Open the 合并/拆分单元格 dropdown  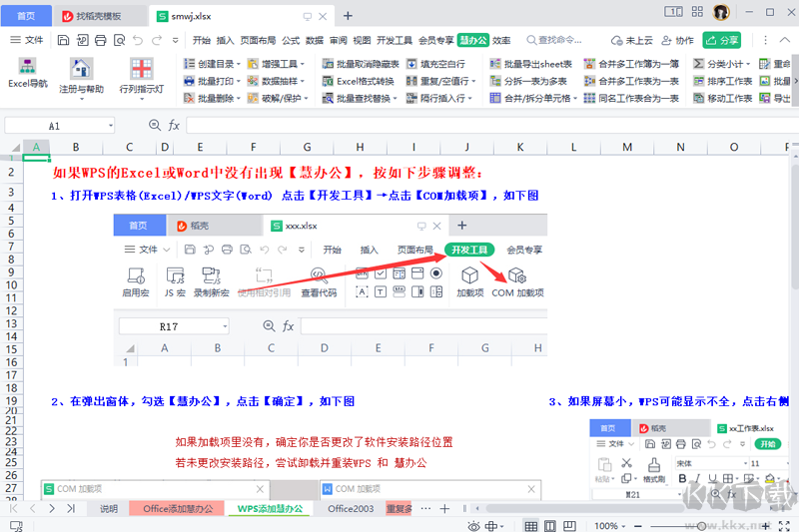tap(575, 99)
